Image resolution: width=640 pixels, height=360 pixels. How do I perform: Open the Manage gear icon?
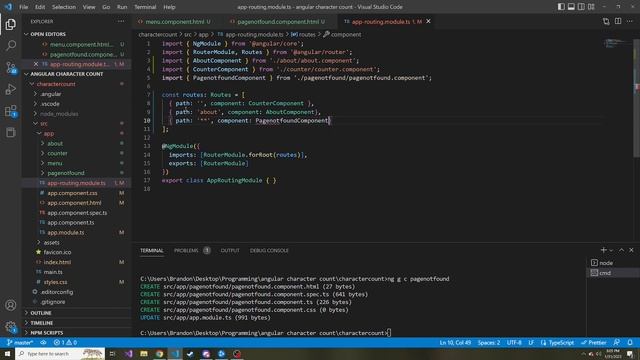[x=11, y=326]
